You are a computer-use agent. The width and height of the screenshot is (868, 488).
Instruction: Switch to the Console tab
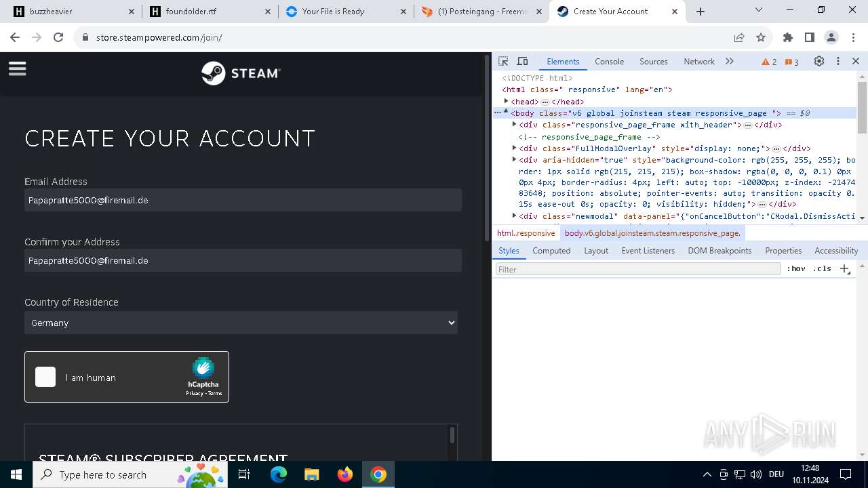(x=609, y=61)
